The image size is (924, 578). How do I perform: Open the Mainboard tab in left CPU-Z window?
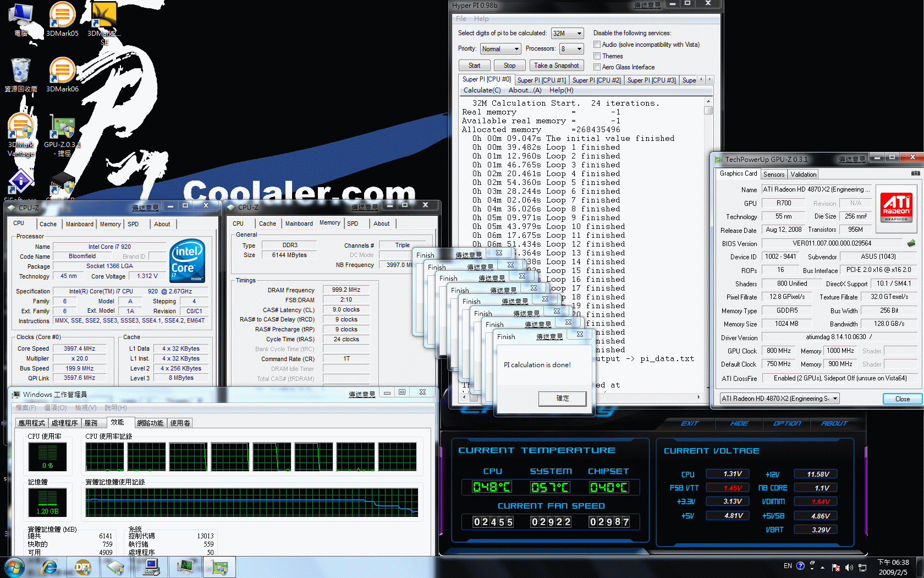80,224
